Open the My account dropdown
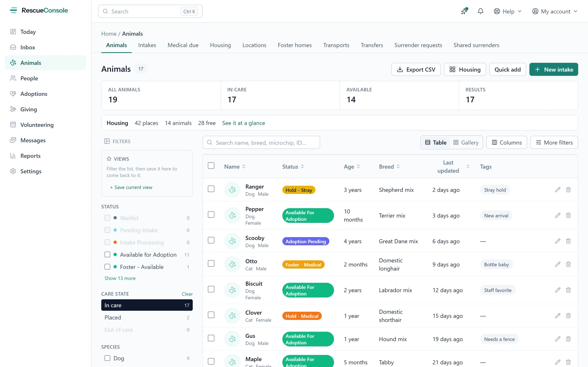Viewport: 588px width, 367px height. [x=555, y=11]
